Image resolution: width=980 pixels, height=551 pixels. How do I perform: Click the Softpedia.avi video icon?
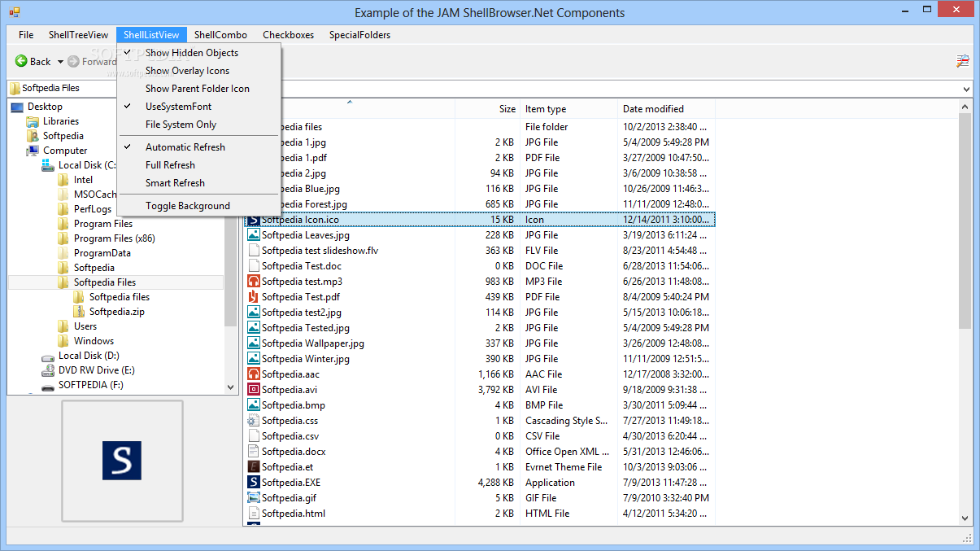coord(254,390)
